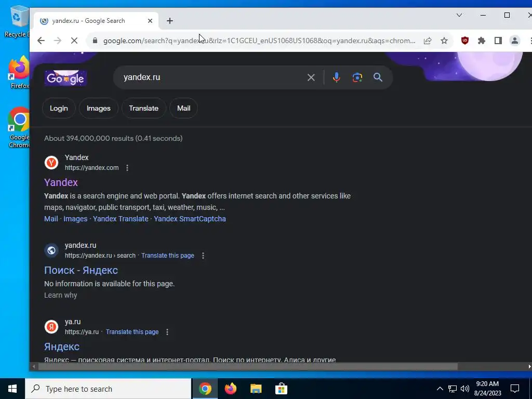Open the tab search dropdown chevron
Screen dimensions: 532x399
(459, 15)
